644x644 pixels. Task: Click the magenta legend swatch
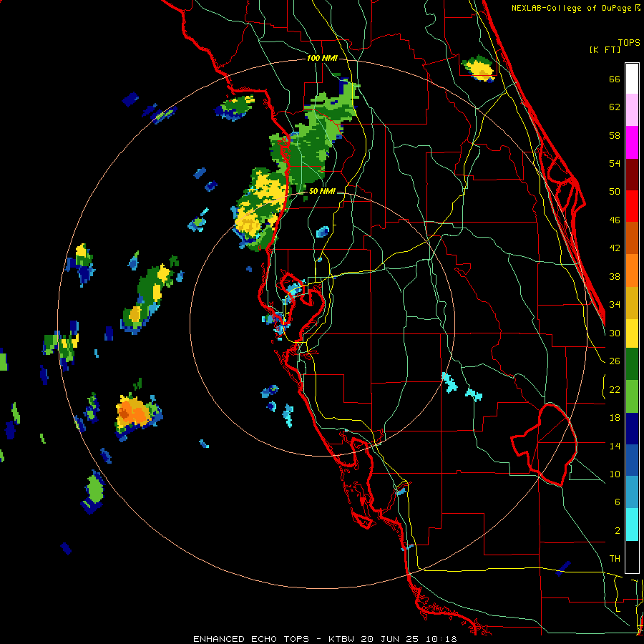click(632, 142)
